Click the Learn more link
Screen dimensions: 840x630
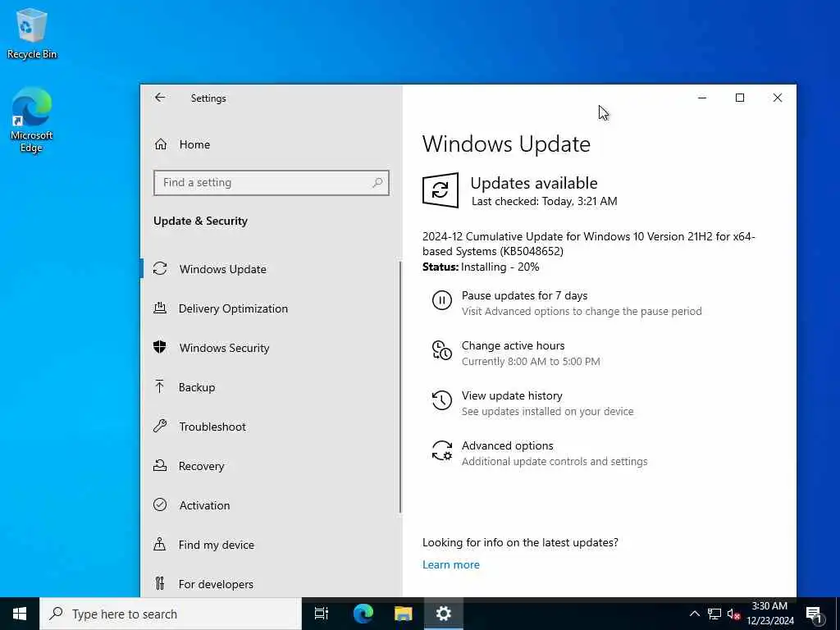point(450,564)
